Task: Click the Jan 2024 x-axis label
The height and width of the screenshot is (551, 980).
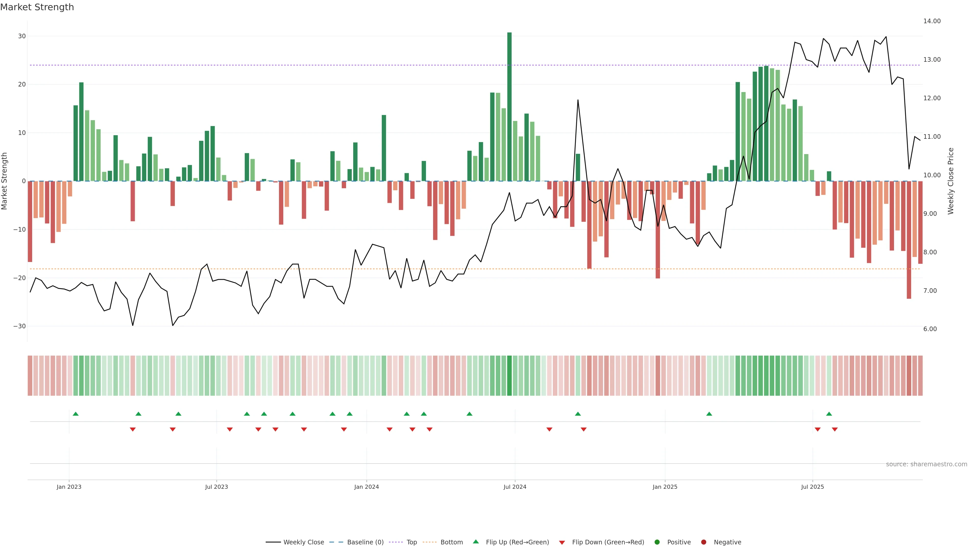Action: (x=366, y=487)
